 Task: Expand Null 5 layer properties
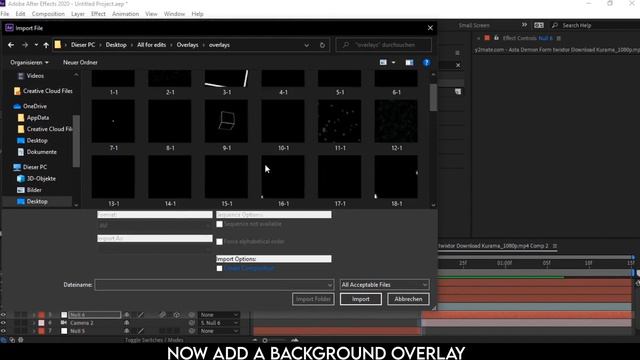pyautogui.click(x=34, y=331)
